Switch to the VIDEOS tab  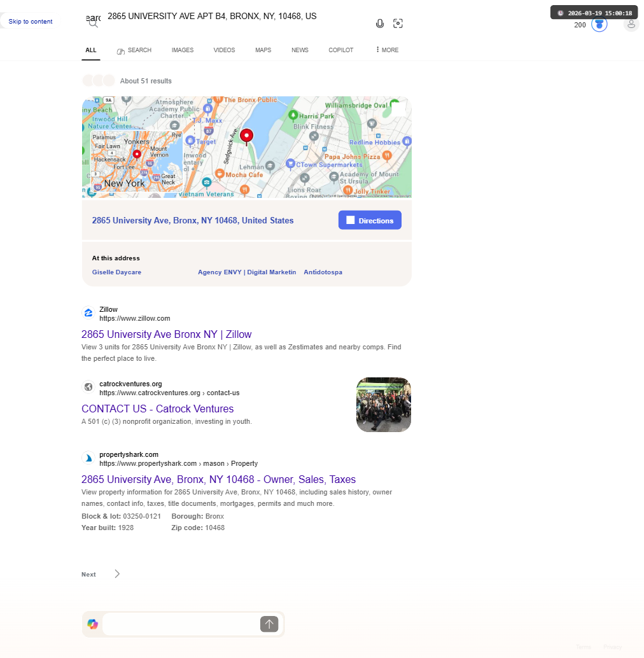[x=224, y=50]
